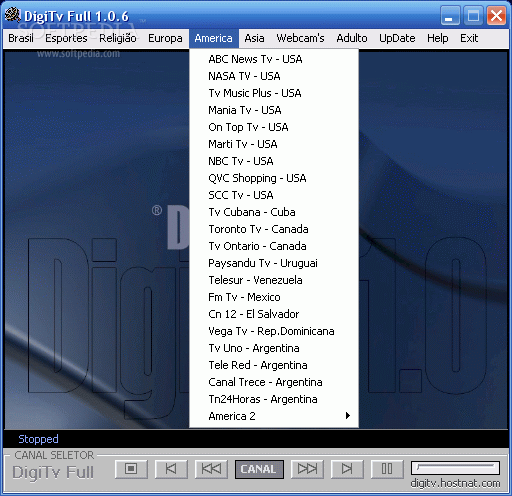Image resolution: width=512 pixels, height=496 pixels.
Task: Minimize the DigiTv window
Action: (x=450, y=16)
